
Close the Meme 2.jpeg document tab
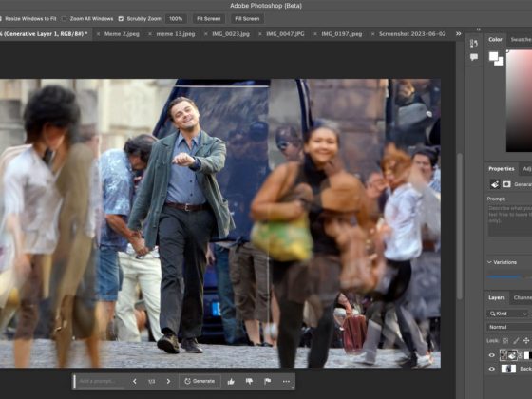(x=98, y=34)
